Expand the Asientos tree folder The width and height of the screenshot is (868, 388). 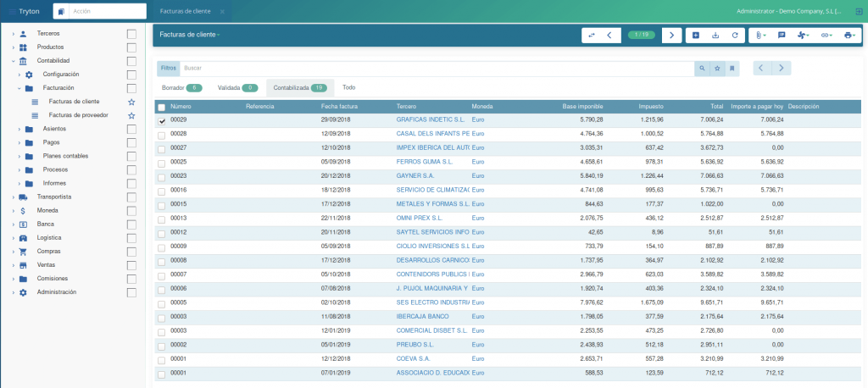[19, 129]
